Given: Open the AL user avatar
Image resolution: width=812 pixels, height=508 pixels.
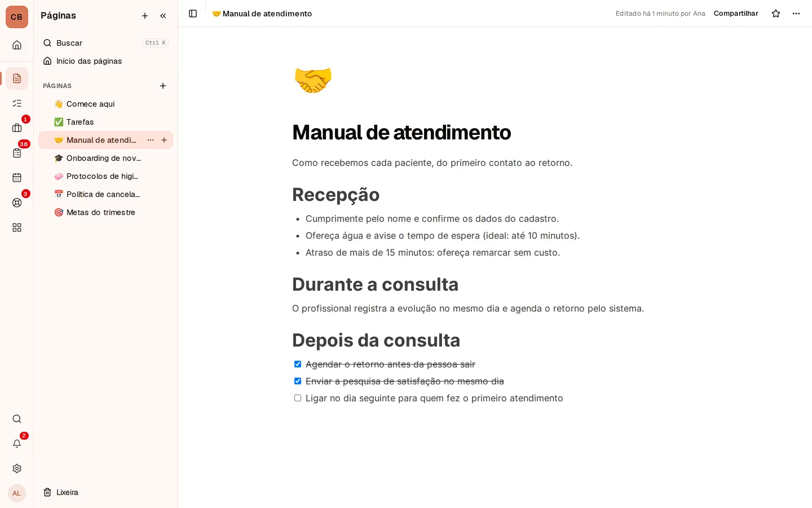Looking at the screenshot, I should [x=17, y=493].
